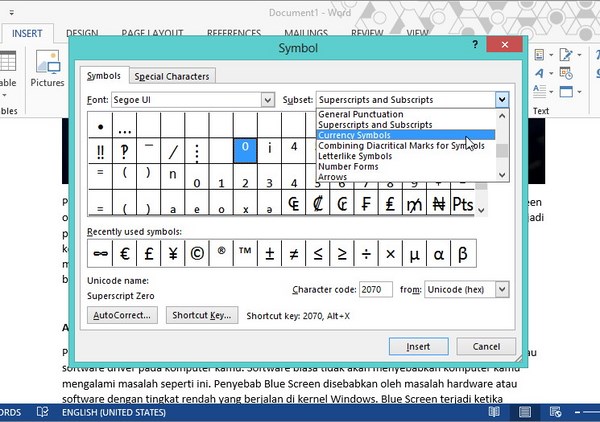The height and width of the screenshot is (422, 600).
Task: Pick the multiplication sign from recent symbols
Action: 390,253
